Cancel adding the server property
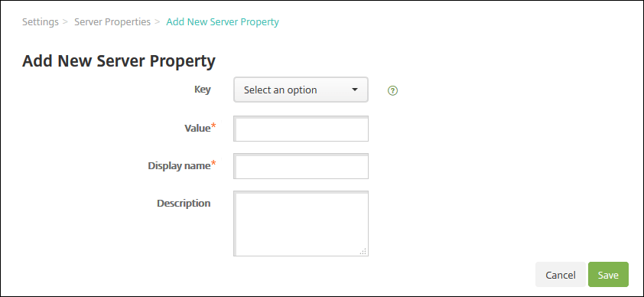This screenshot has width=644, height=297. pyautogui.click(x=560, y=274)
